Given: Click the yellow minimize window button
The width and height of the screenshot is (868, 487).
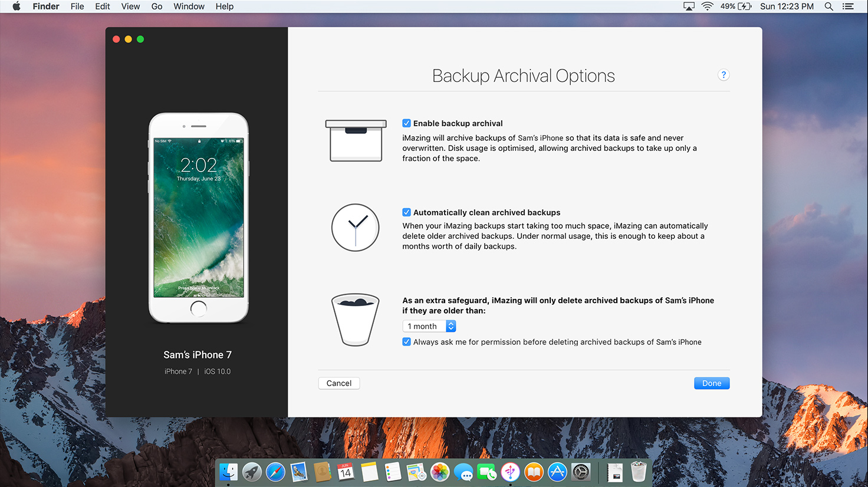Looking at the screenshot, I should (128, 39).
